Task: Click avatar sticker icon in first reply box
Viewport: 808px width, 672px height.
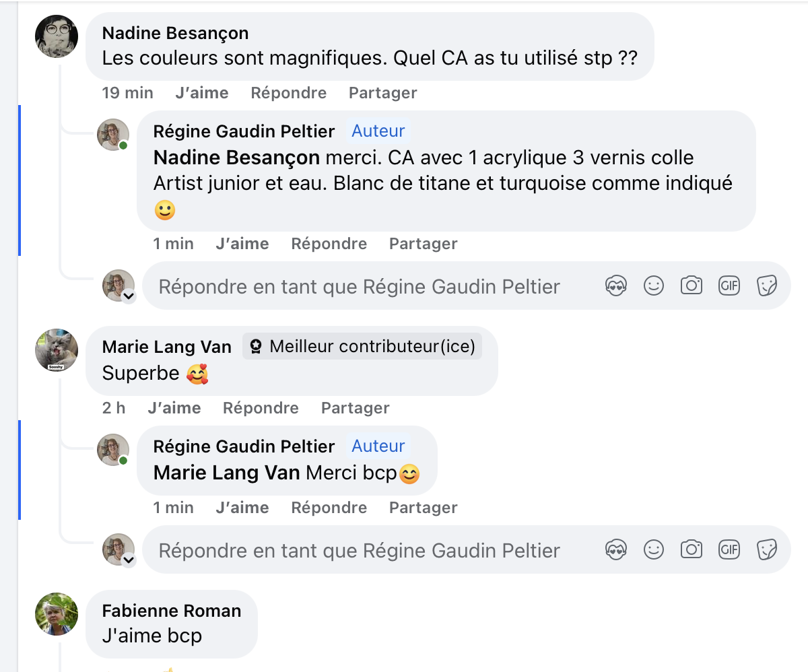Action: click(x=616, y=286)
